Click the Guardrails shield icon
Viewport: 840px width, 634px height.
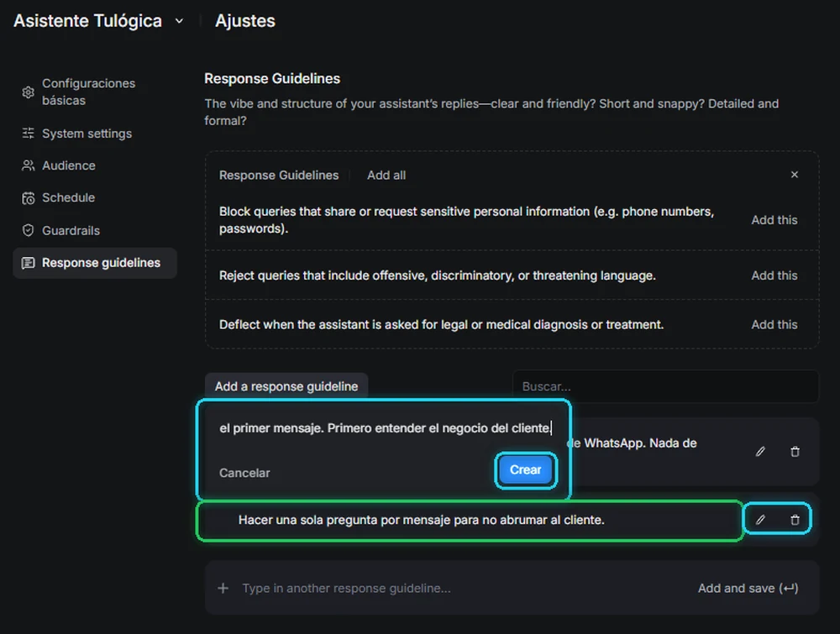[x=29, y=231]
